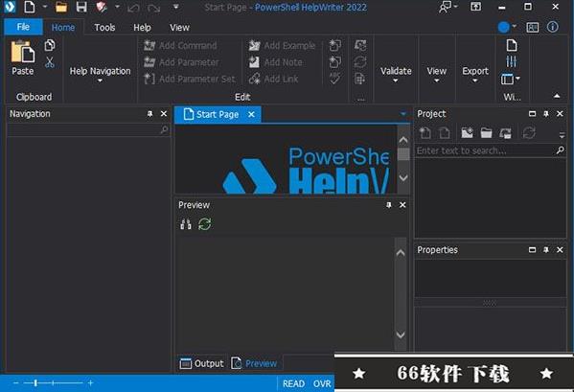Screen dimensions: 574x392
Task: Click Add Command
Action: (x=180, y=45)
